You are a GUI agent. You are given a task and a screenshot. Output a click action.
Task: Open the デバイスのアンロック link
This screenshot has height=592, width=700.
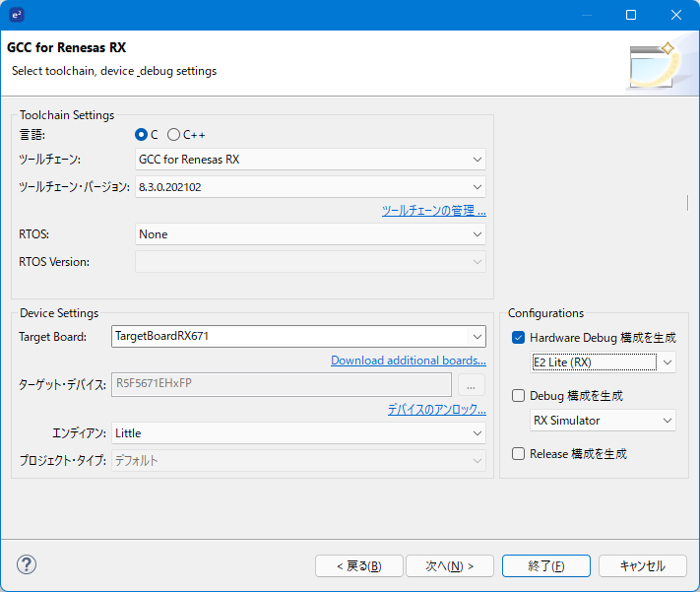click(436, 409)
